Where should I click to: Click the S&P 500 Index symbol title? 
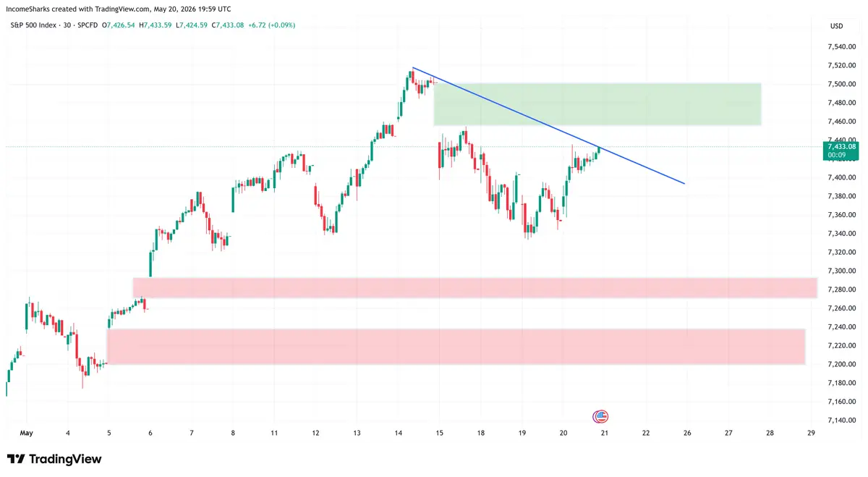click(x=36, y=25)
